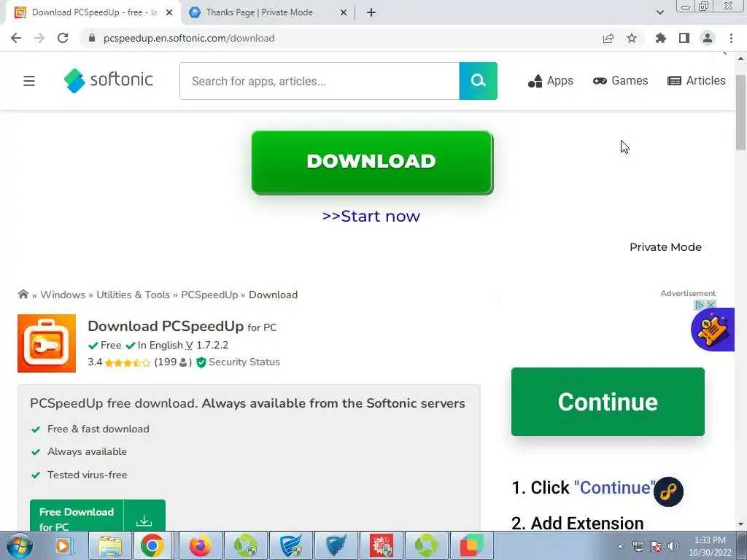Image resolution: width=747 pixels, height=560 pixels.
Task: Click the big green DOWNLOAD button
Action: [372, 162]
